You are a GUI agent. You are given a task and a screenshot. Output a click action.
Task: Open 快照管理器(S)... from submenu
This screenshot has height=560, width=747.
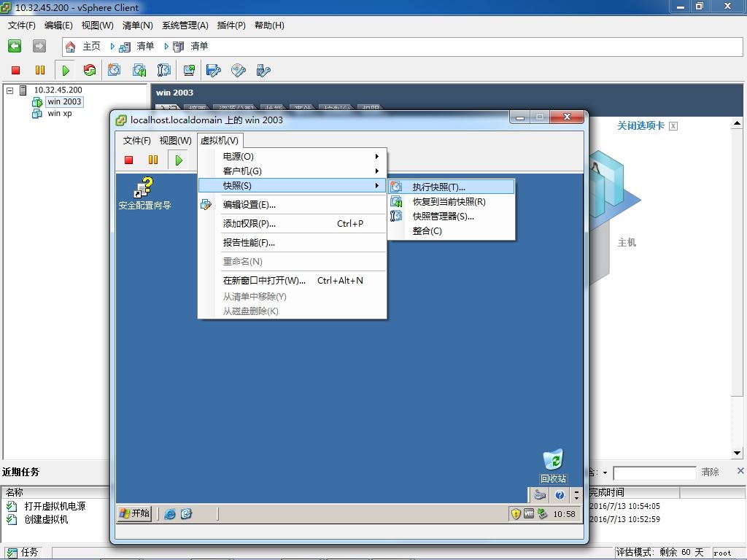(452, 216)
